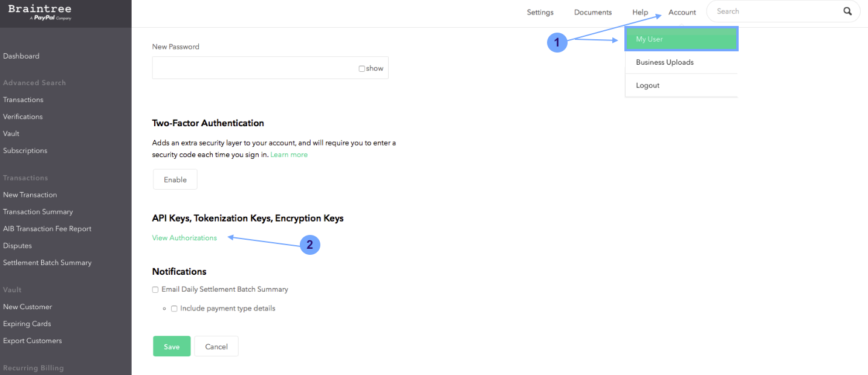Click the Braintree logo
Image resolution: width=868 pixels, height=375 pixels.
click(x=40, y=11)
